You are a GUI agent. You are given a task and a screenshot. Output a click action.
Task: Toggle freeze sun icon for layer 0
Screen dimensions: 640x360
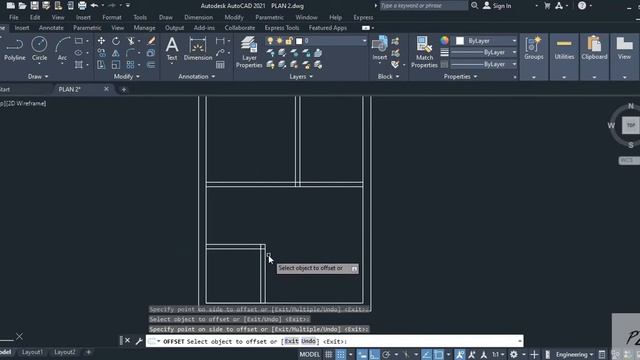(x=280, y=41)
